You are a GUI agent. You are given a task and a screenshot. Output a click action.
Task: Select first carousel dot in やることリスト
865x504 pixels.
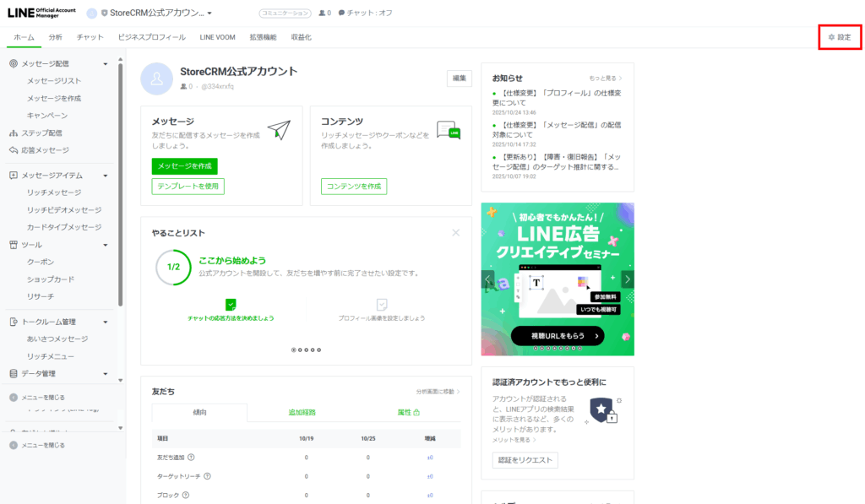[x=293, y=350]
